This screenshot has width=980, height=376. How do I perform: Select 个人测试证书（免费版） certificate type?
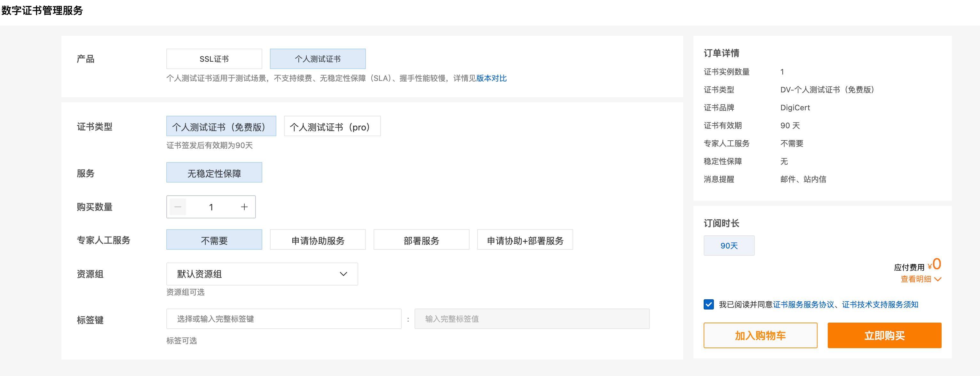(x=221, y=127)
